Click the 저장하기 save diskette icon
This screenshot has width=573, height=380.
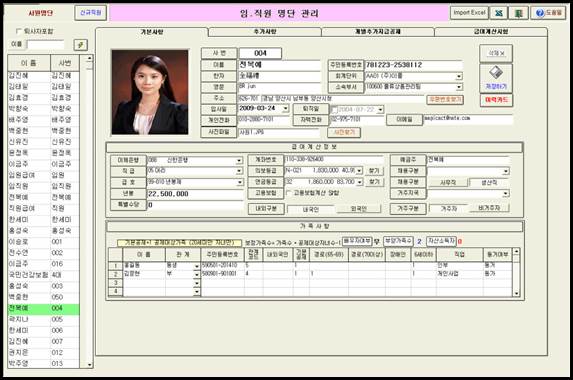pos(496,77)
